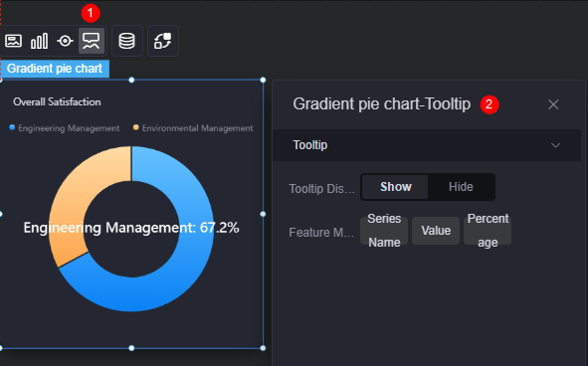Click the orange pie chart segment
This screenshot has height=366, width=588.
pos(81,186)
